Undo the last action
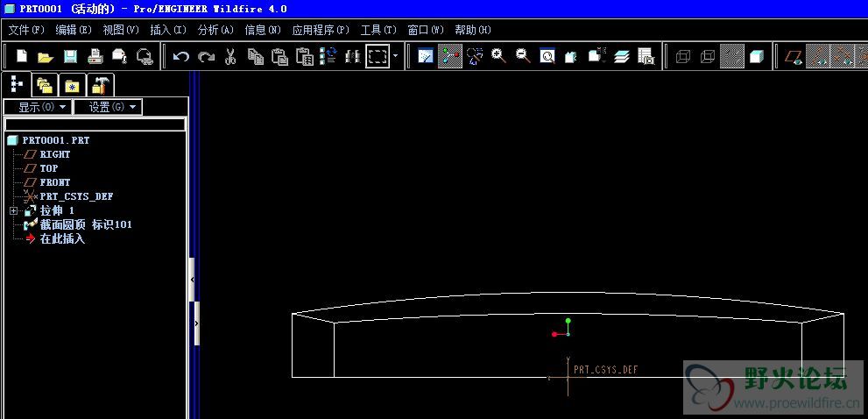This screenshot has width=868, height=419. [x=181, y=56]
